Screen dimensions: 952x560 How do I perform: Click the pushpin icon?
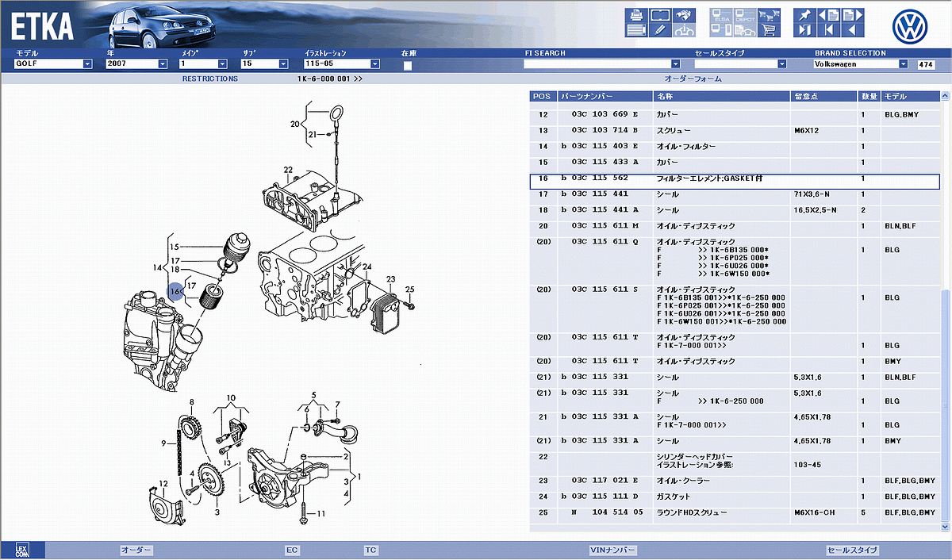[x=804, y=14]
